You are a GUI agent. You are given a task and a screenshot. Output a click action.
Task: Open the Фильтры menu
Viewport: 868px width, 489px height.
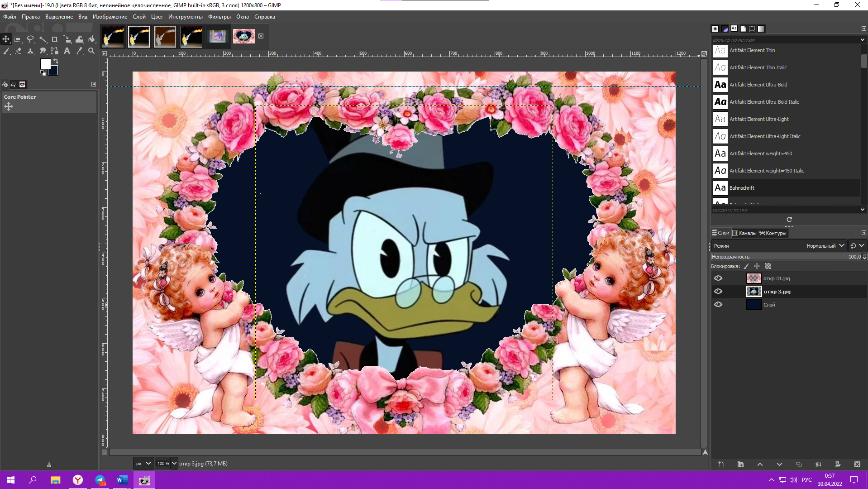(219, 17)
